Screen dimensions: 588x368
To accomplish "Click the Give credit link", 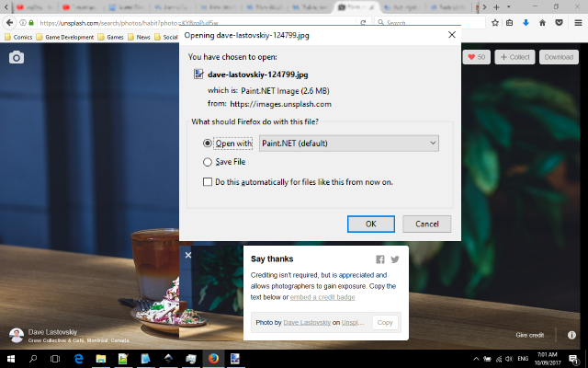I will [x=529, y=335].
